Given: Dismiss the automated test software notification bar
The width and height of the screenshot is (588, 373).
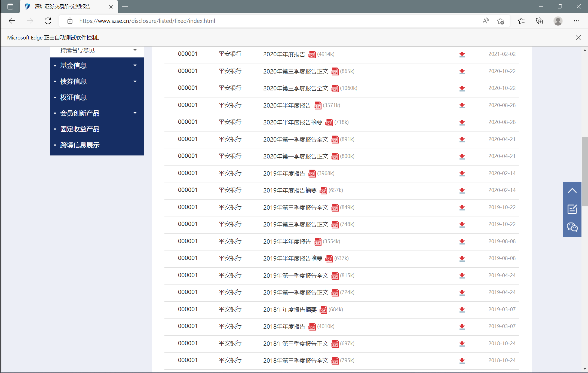Looking at the screenshot, I should pyautogui.click(x=578, y=38).
